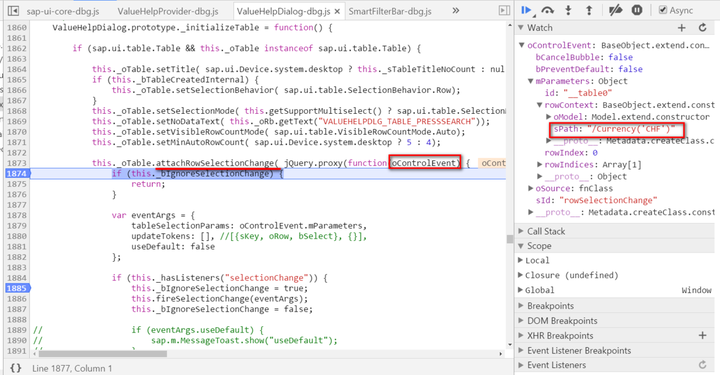720x375 pixels.
Task: Deactivate all breakpoints icon
Action: click(x=615, y=10)
